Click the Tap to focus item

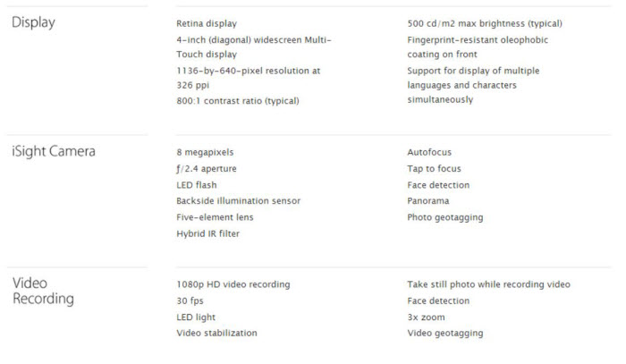pyautogui.click(x=435, y=168)
